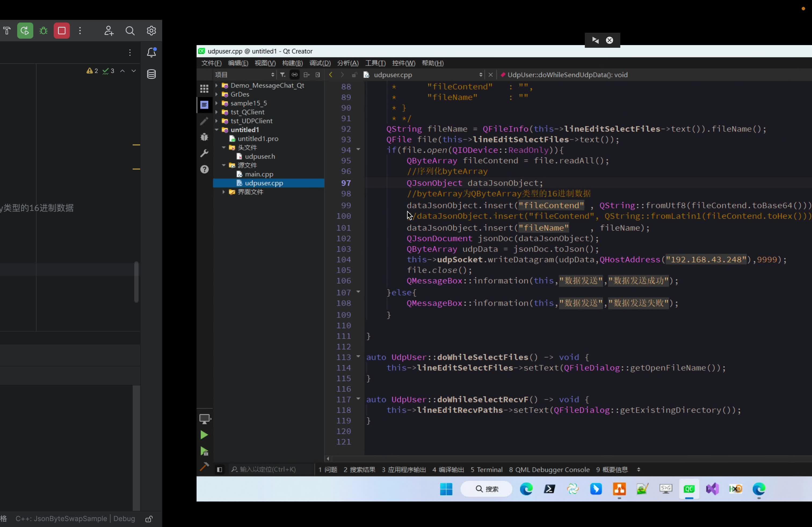The image size is (812, 527).
Task: Open kit selector monitor icon
Action: (x=205, y=419)
